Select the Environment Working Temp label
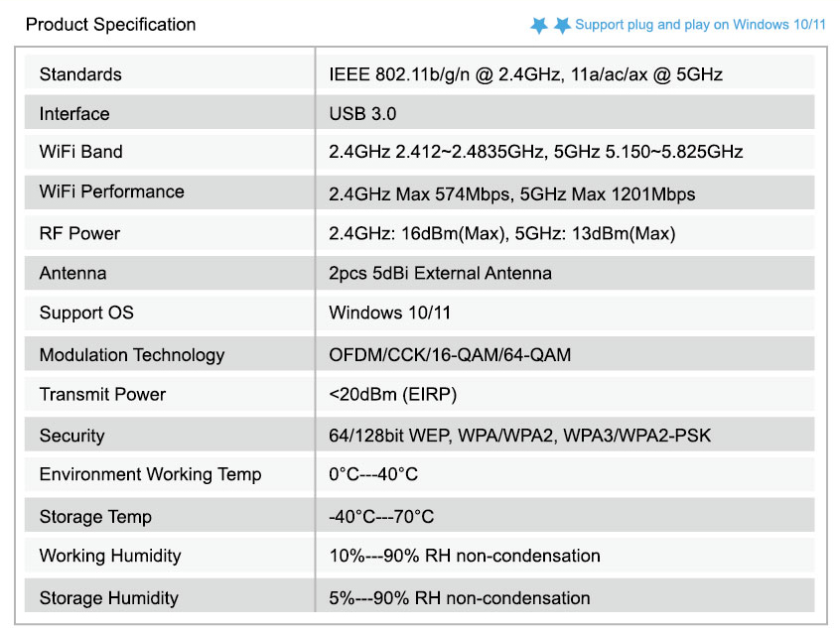840x632 pixels. click(x=150, y=474)
